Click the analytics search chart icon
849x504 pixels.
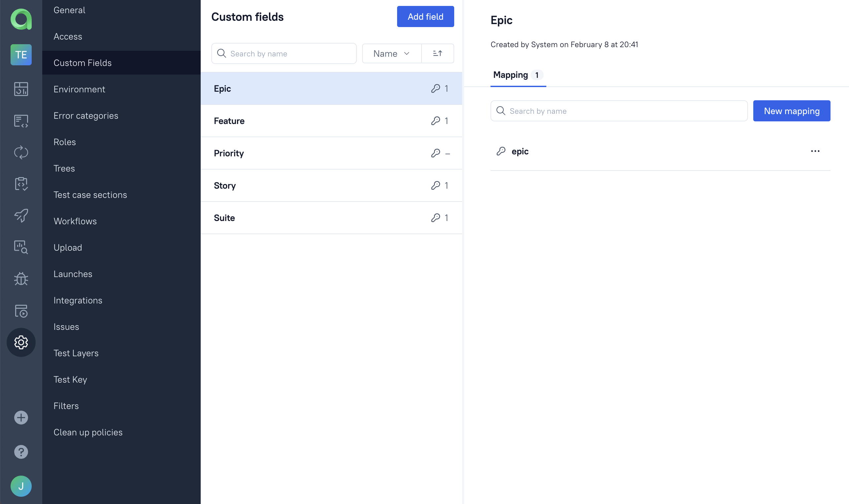(x=21, y=247)
